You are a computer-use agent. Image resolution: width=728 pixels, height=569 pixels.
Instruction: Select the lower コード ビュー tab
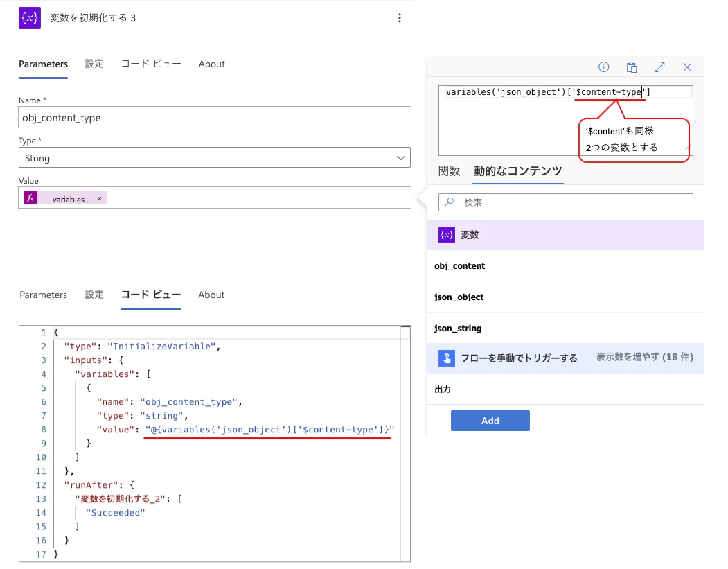(151, 295)
